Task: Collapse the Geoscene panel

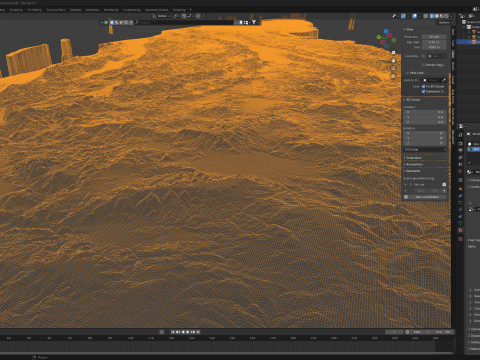Action: coord(413,171)
